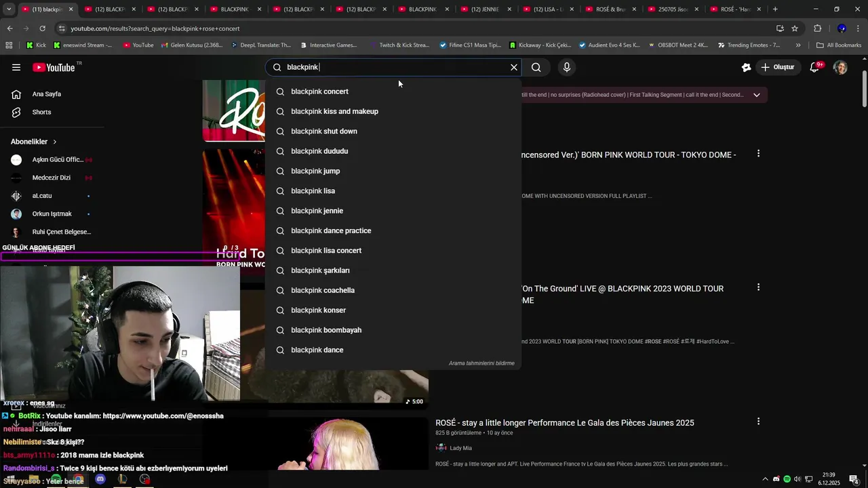Screen dimensions: 868x488
Task: Click 'Arama tahminlerini bildirme' link
Action: point(481,363)
